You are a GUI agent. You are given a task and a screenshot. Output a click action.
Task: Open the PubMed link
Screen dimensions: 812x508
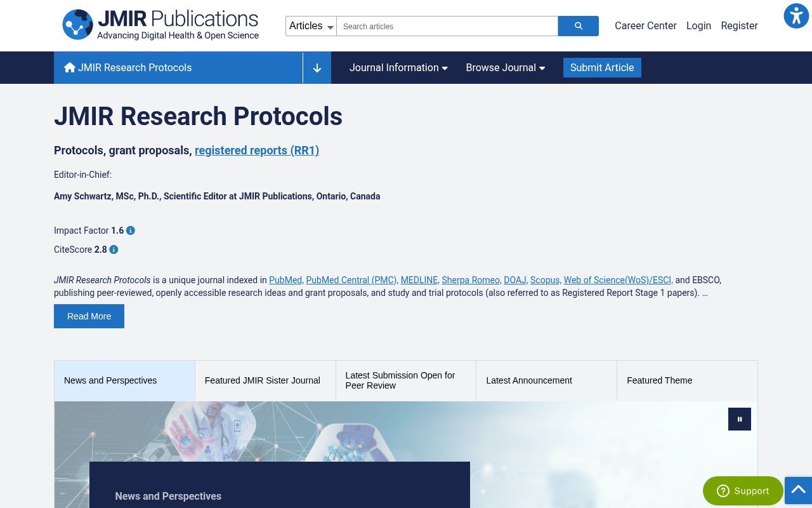285,280
